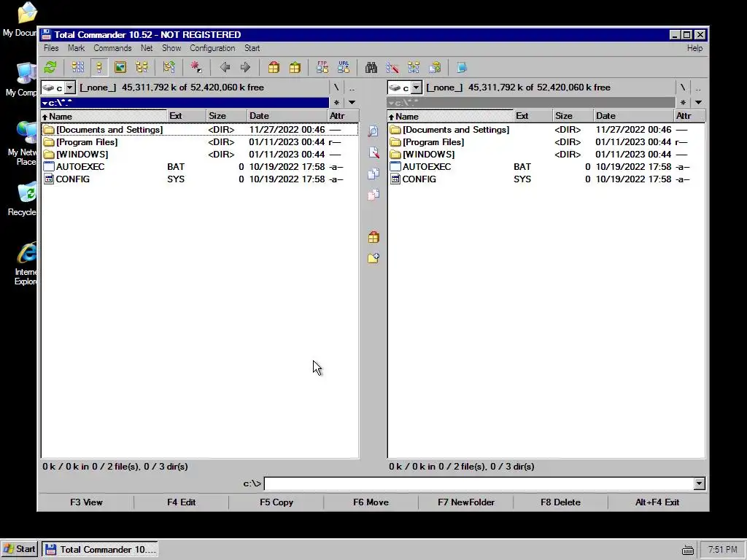Click the F3 View button
The width and height of the screenshot is (747, 560).
coord(86,502)
